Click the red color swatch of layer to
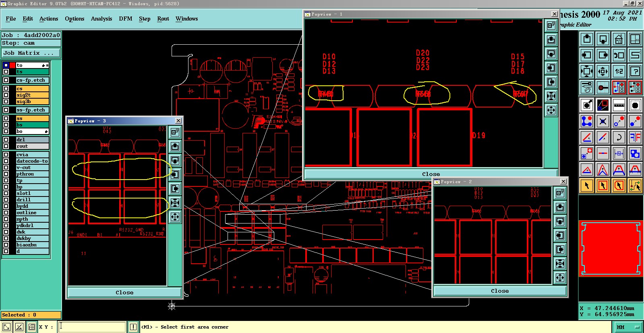The width and height of the screenshot is (644, 333). (x=12, y=65)
